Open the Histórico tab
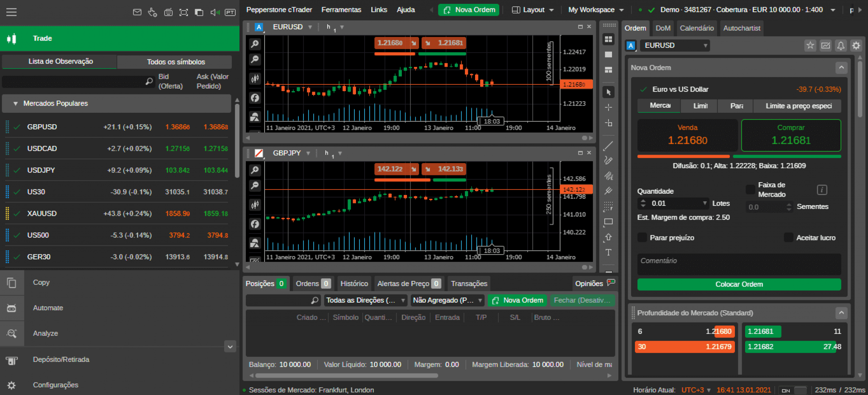 354,284
